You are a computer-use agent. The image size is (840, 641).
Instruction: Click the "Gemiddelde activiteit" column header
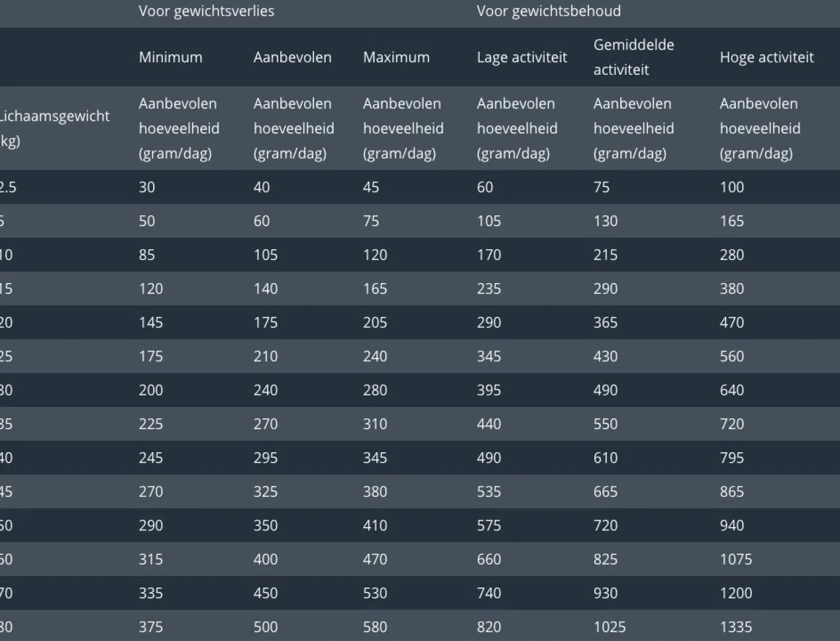coord(633,57)
